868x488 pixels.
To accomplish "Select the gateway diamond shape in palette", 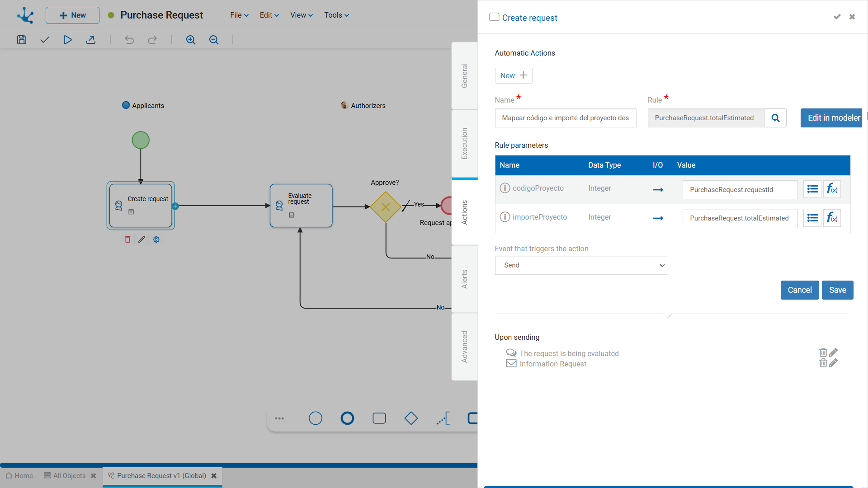I will pyautogui.click(x=411, y=418).
